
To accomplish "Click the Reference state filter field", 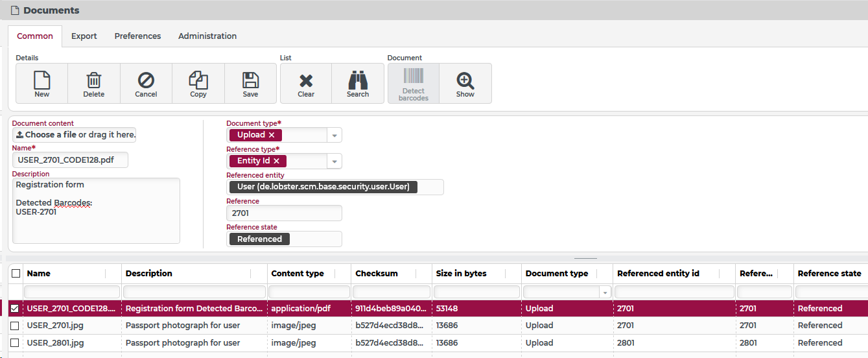I will 831,292.
